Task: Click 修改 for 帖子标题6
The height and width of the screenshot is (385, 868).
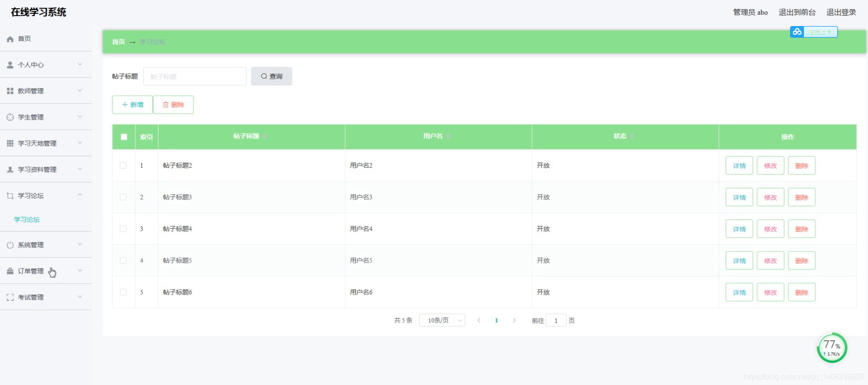Action: coord(770,292)
